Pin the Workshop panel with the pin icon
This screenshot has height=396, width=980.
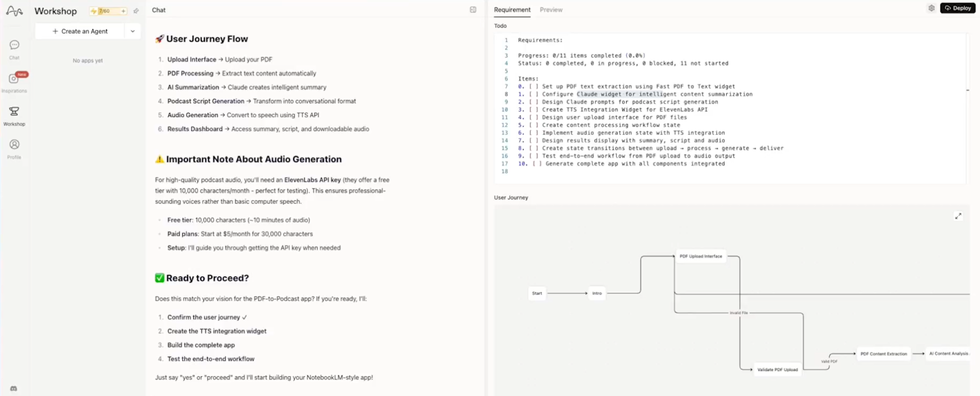(136, 11)
